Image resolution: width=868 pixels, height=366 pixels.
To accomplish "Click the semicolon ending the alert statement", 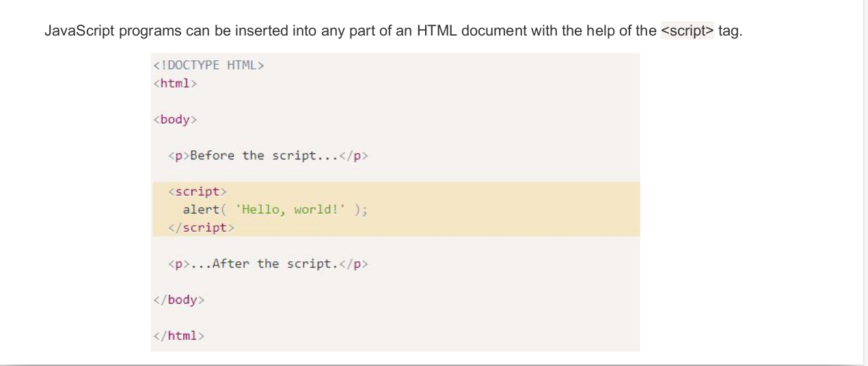I will coord(364,209).
